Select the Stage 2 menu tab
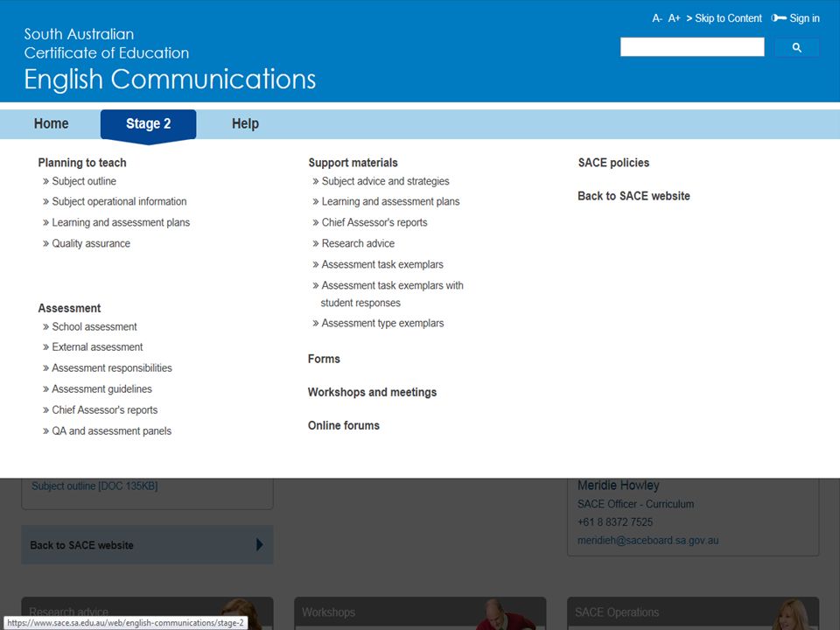Image resolution: width=840 pixels, height=630 pixels. (149, 124)
